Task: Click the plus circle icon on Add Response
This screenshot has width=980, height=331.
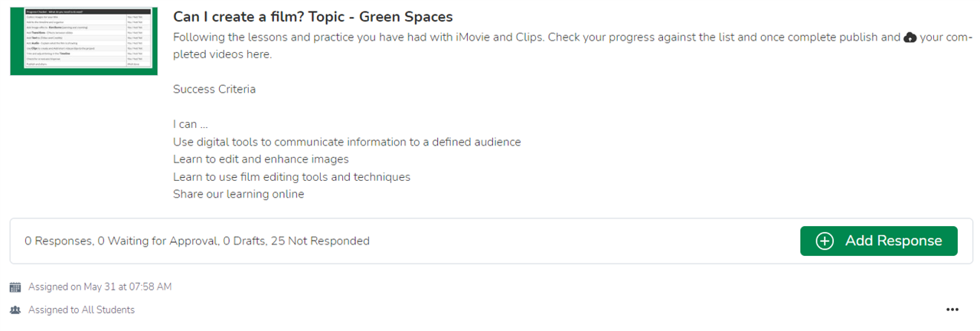Action: [825, 241]
